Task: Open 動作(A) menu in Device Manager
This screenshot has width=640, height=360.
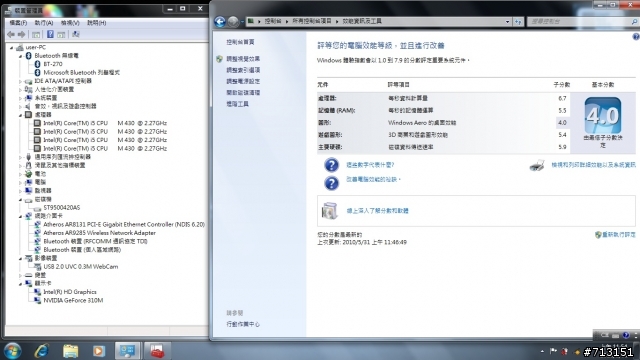Action: (x=44, y=23)
